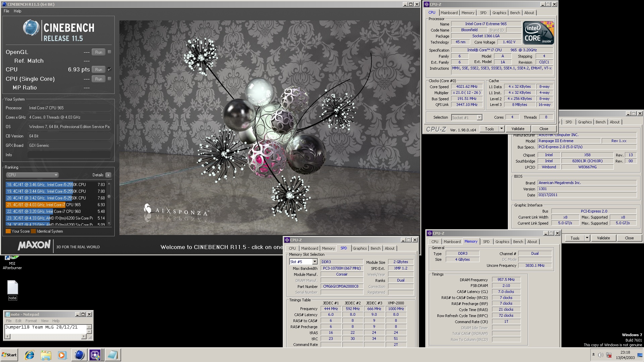
Task: Click the Cinebench system panel splitter handle
Action: (117, 134)
